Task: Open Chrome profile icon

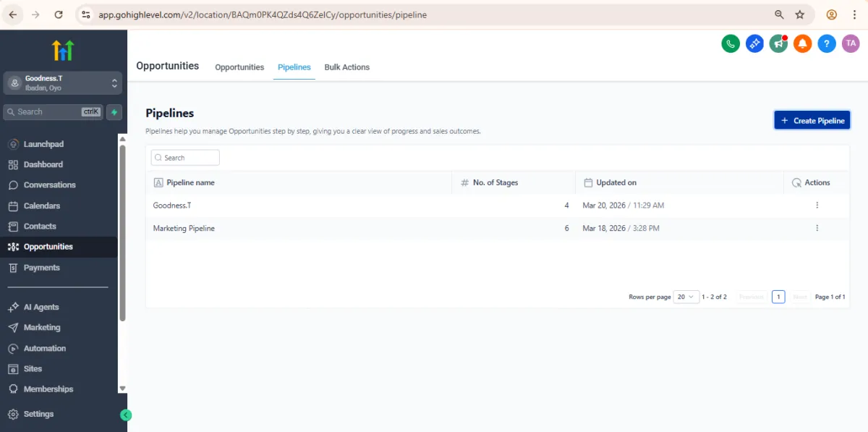Action: (832, 14)
